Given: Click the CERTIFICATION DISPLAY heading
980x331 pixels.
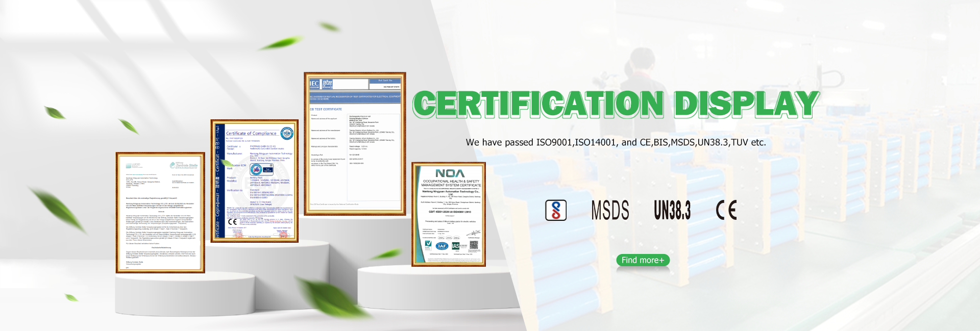Looking at the screenshot, I should point(616,104).
